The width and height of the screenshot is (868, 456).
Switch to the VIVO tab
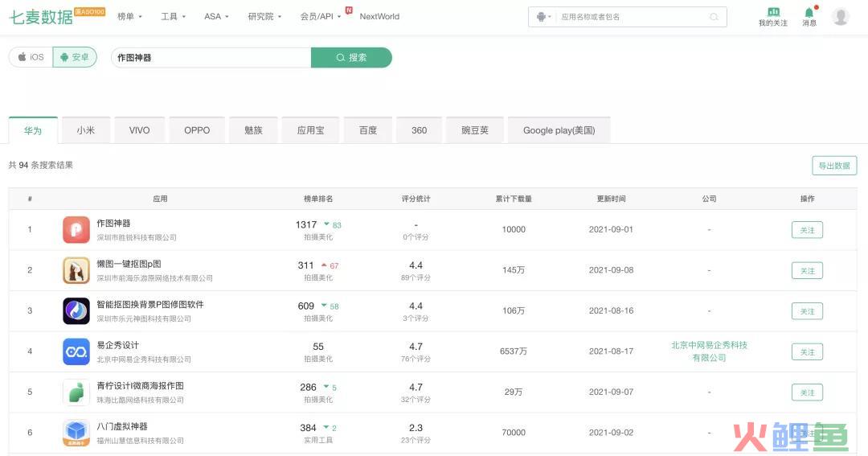[x=140, y=130]
